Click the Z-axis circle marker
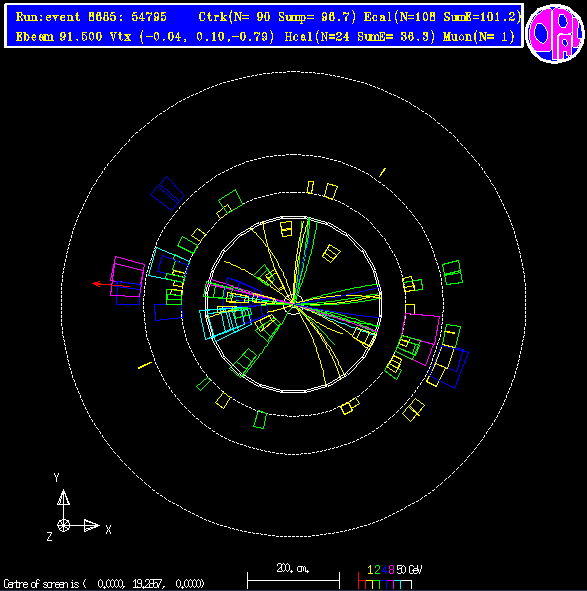Screen dimensions: 587x591 click(64, 525)
